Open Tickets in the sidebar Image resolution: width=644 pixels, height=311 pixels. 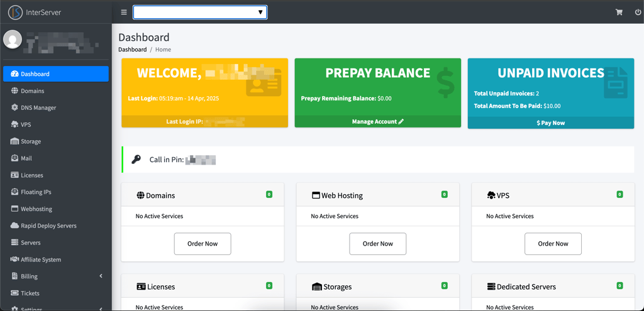coord(56,293)
